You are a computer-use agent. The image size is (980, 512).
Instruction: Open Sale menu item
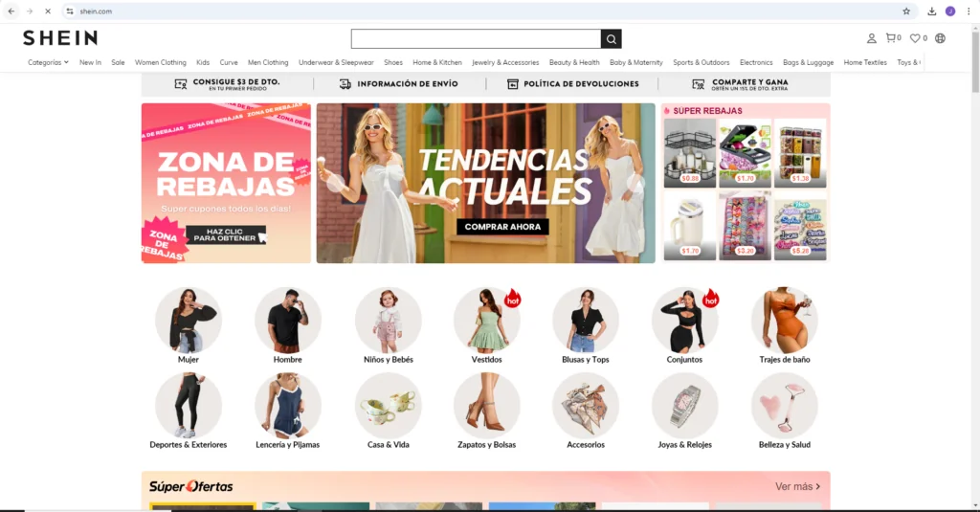118,62
